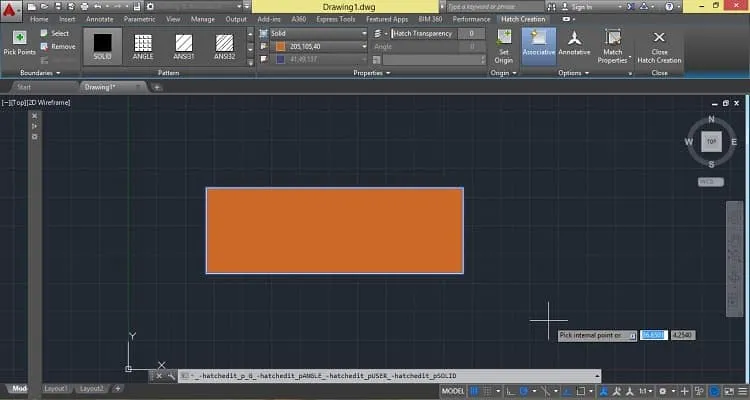Open hatch color dropdown showing 205,105,40
This screenshot has height=400, width=750.
pos(318,46)
